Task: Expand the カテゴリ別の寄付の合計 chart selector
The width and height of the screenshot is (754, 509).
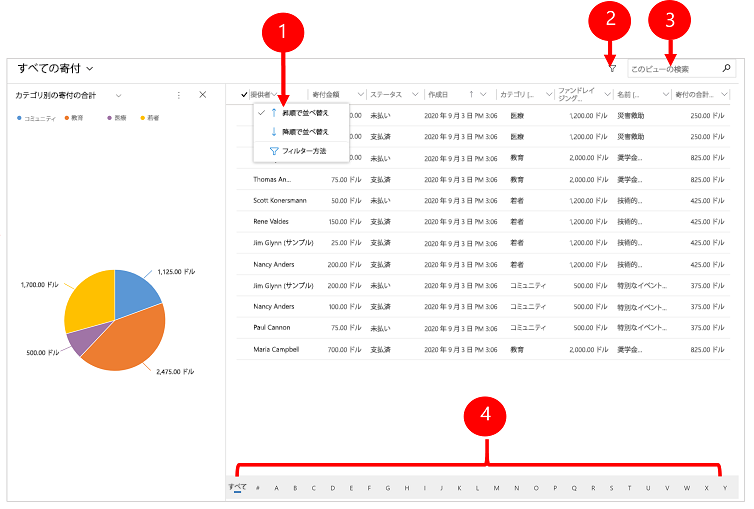Action: coord(118,96)
